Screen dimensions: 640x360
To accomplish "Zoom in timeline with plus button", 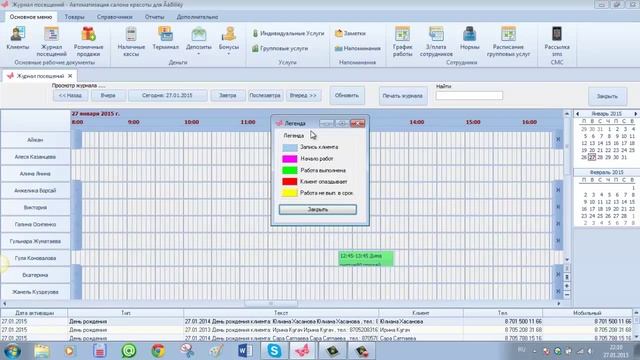I will pos(567,286).
